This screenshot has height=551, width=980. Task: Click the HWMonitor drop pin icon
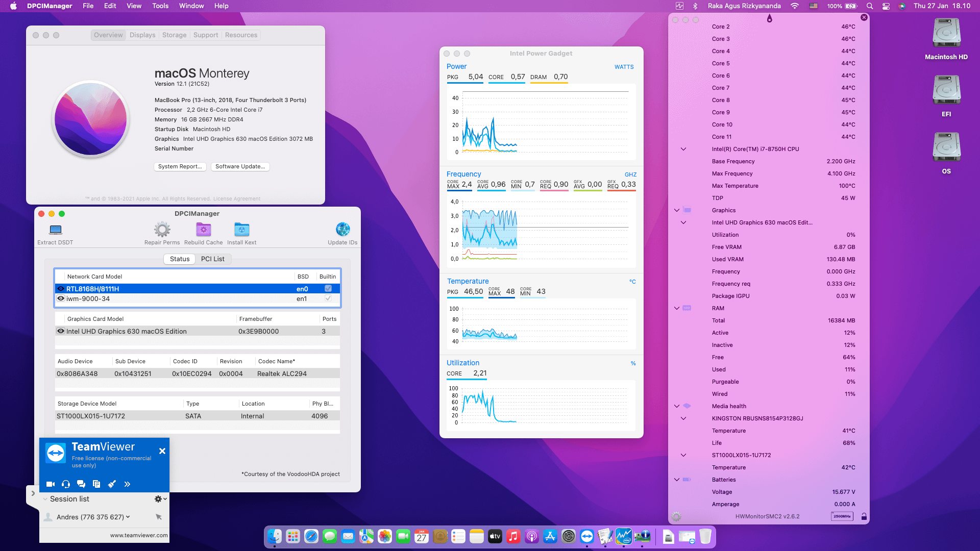click(769, 18)
